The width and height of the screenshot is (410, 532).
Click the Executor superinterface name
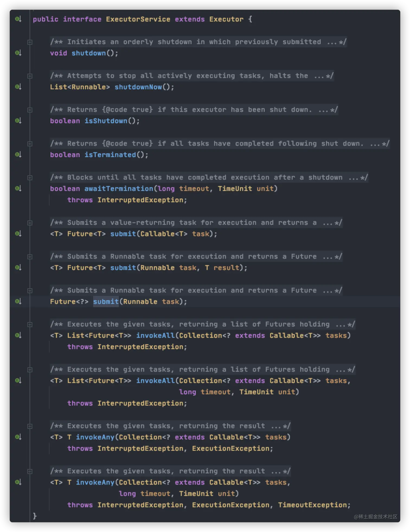coord(226,19)
